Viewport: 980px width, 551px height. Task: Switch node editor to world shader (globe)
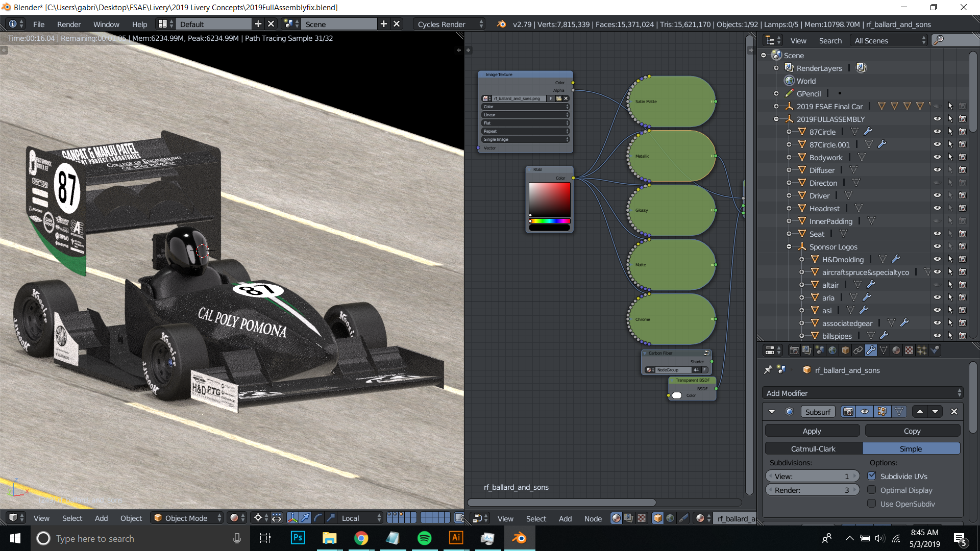click(670, 518)
